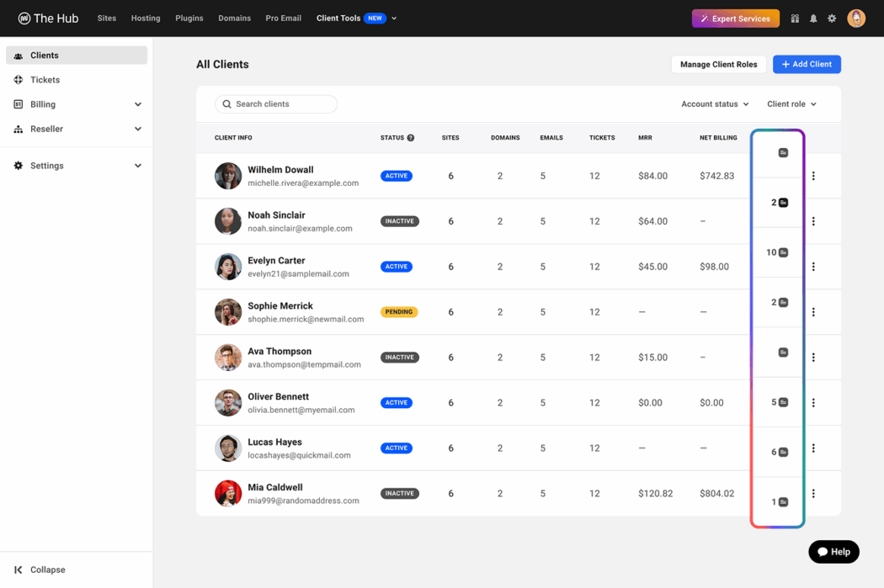Screen dimensions: 884x588
Task: Open the Hosting menu item
Action: [145, 18]
